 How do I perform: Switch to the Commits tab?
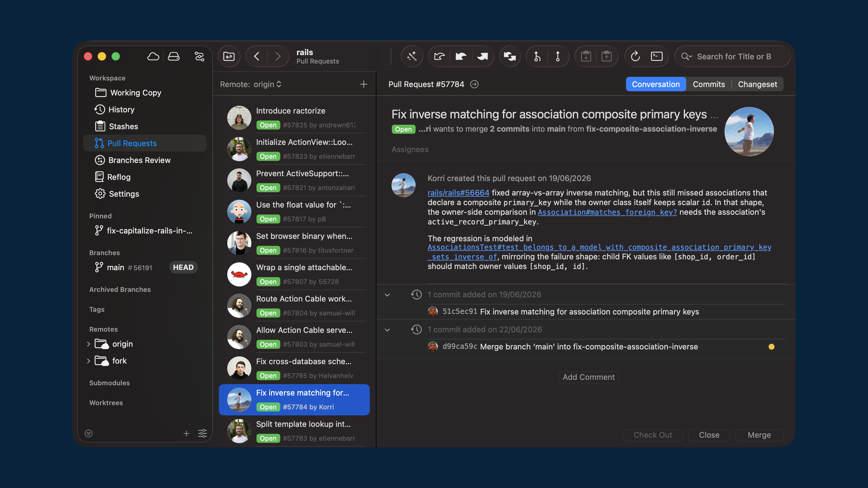point(709,84)
